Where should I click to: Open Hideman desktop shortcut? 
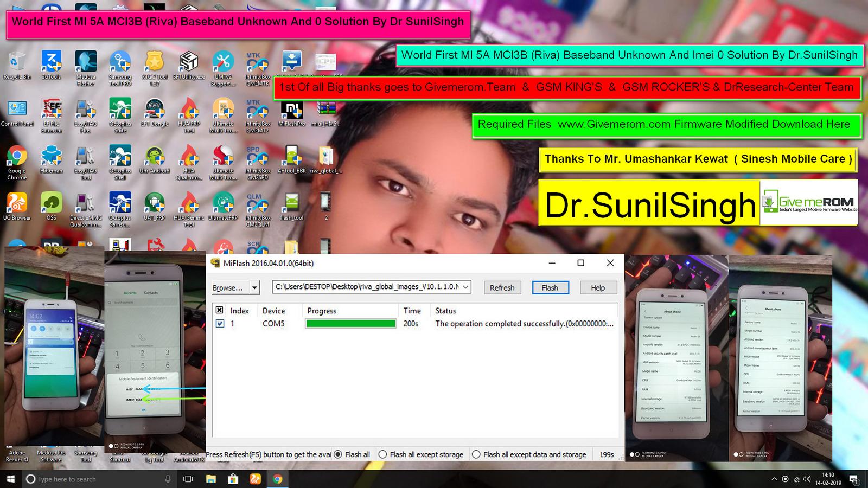tap(52, 160)
